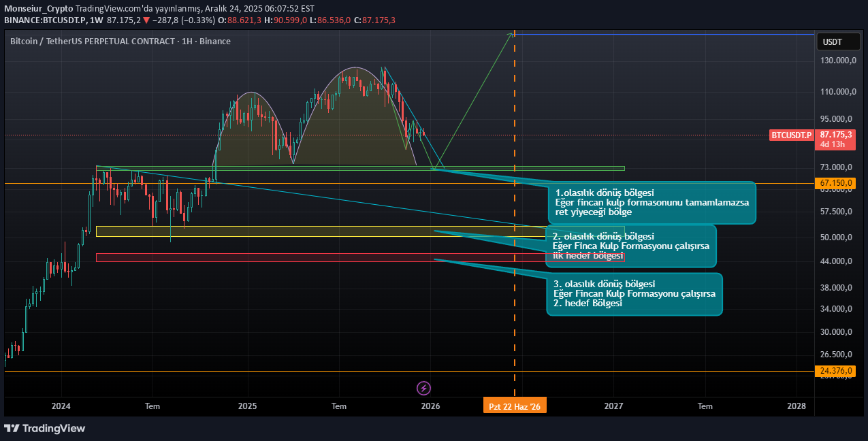
Task: Click the BINANCE:BTCUSDT.P symbol name
Action: point(44,20)
